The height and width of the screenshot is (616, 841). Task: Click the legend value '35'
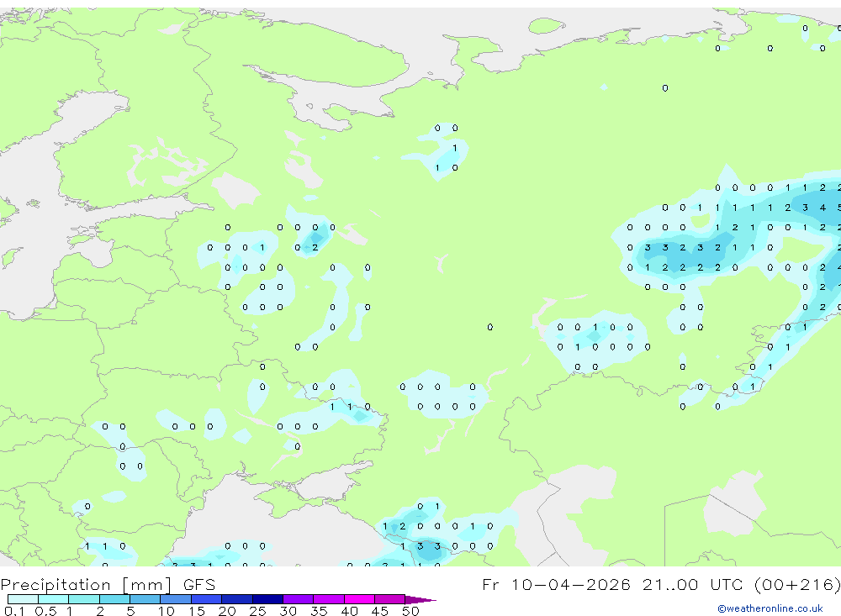coord(319,611)
